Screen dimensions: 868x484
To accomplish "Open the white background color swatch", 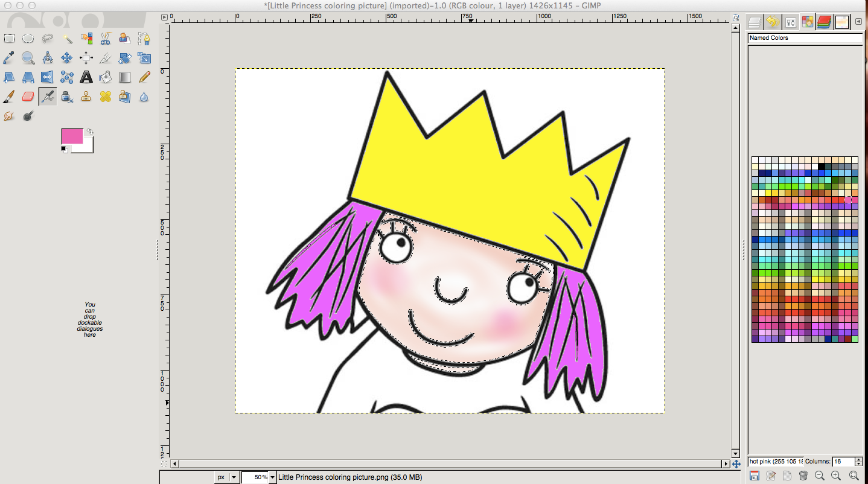I will [88, 148].
